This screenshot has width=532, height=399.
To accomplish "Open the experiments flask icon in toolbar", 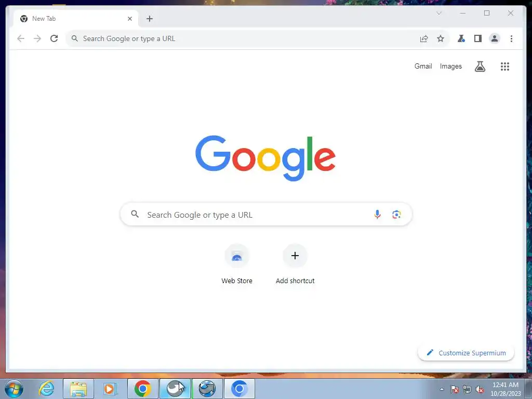I will click(x=461, y=38).
